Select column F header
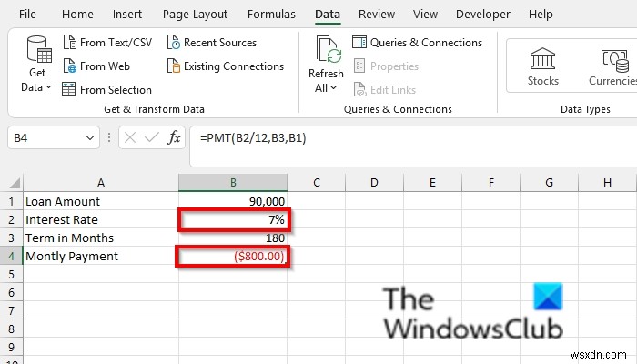637x364 pixels. [x=490, y=183]
